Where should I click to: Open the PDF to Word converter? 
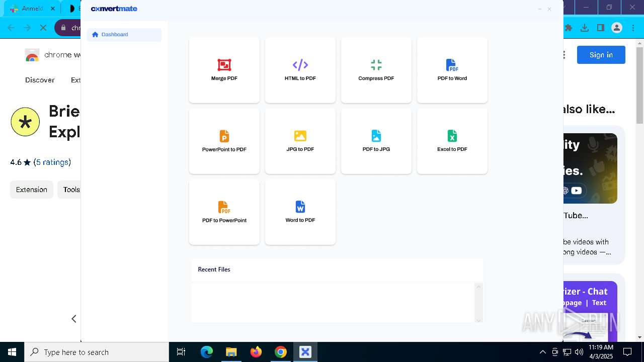pos(452,70)
